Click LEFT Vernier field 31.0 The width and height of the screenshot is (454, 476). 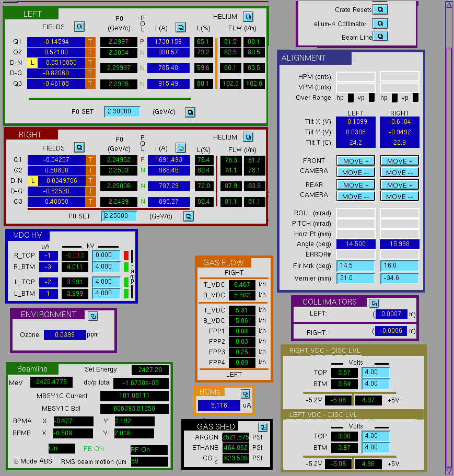tap(356, 278)
